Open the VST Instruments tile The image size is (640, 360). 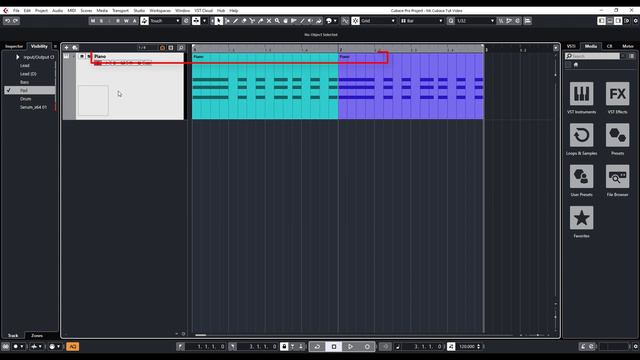[x=581, y=94]
